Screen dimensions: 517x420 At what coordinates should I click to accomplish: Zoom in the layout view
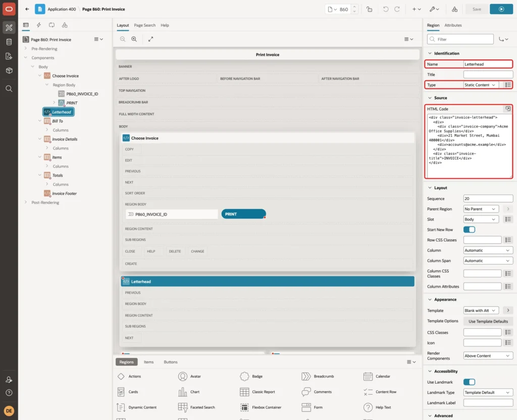point(134,39)
